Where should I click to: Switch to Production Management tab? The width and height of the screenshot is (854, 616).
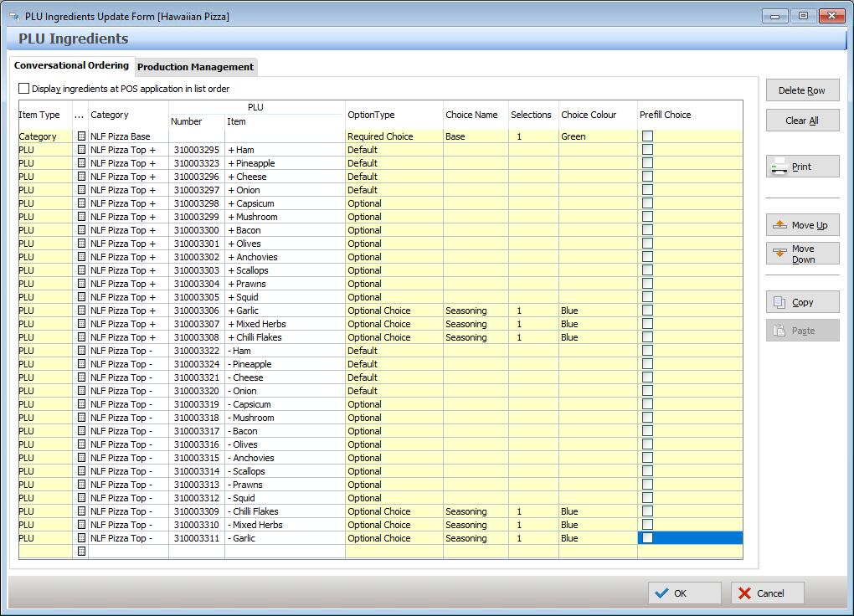click(195, 67)
